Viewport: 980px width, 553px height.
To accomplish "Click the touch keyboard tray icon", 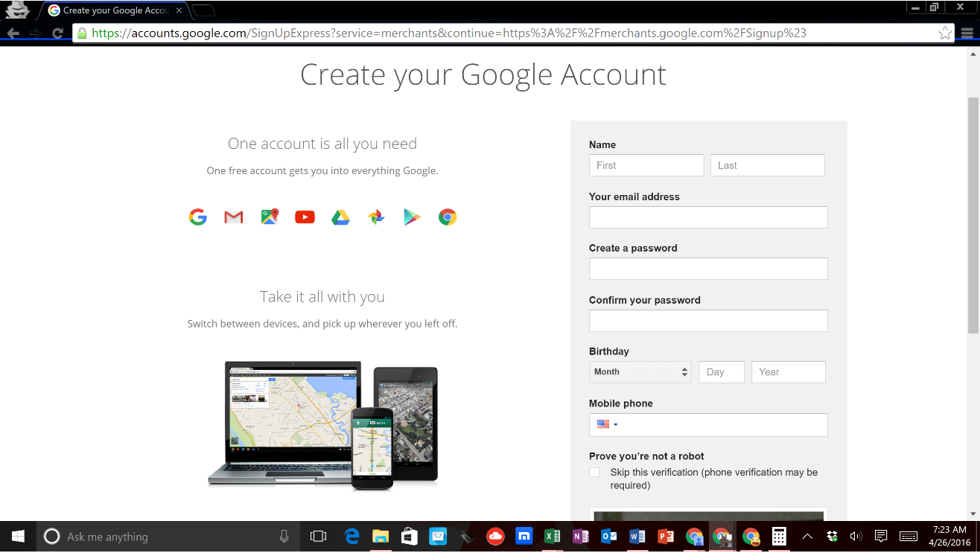I will pyautogui.click(x=909, y=536).
